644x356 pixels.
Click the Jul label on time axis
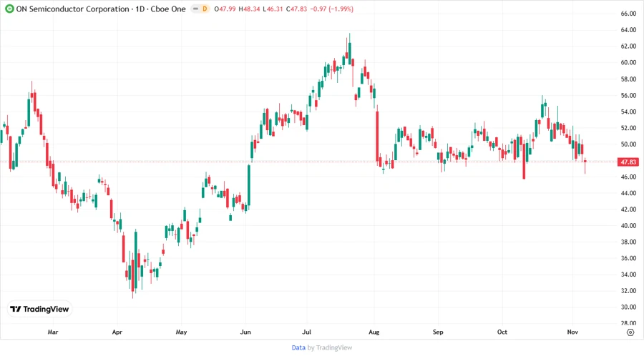(306, 332)
